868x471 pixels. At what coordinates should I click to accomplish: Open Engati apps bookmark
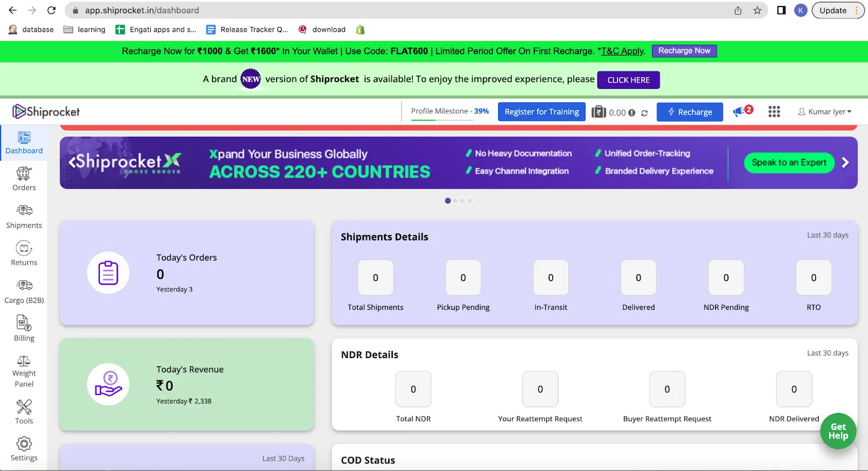(x=156, y=30)
